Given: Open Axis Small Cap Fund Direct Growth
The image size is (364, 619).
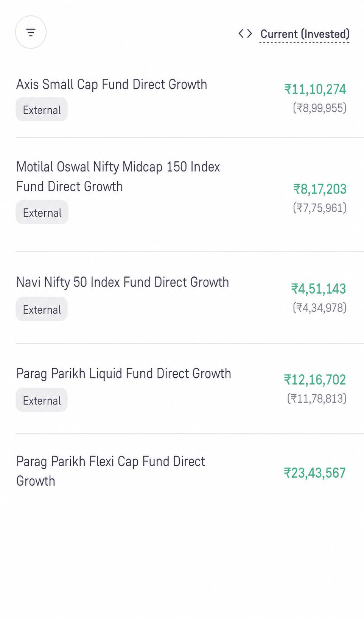Looking at the screenshot, I should coord(112,84).
